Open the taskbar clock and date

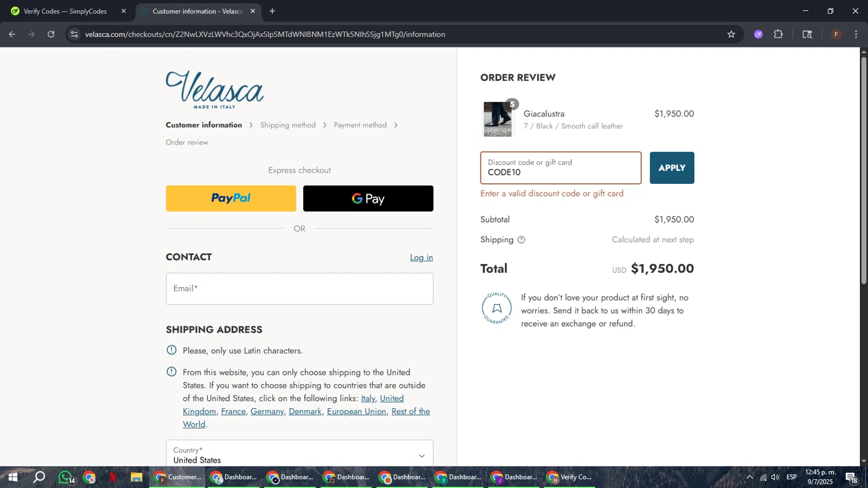821,478
